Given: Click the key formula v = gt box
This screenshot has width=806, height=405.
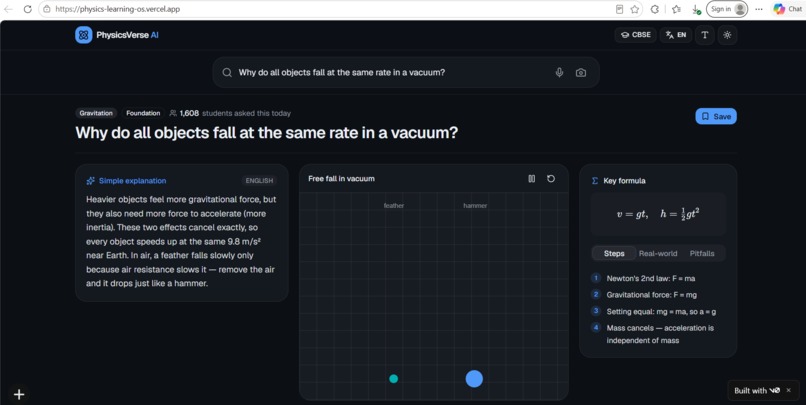Looking at the screenshot, I should point(658,214).
